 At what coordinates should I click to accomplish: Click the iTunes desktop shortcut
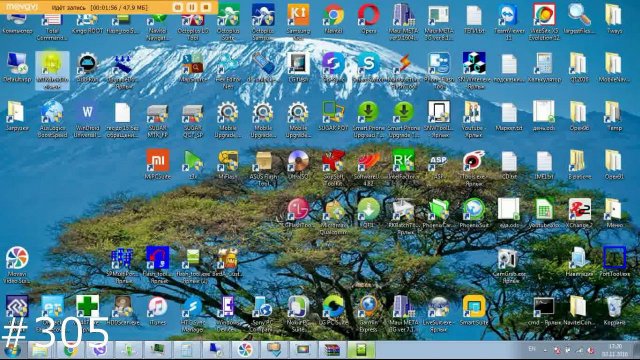coord(158,311)
